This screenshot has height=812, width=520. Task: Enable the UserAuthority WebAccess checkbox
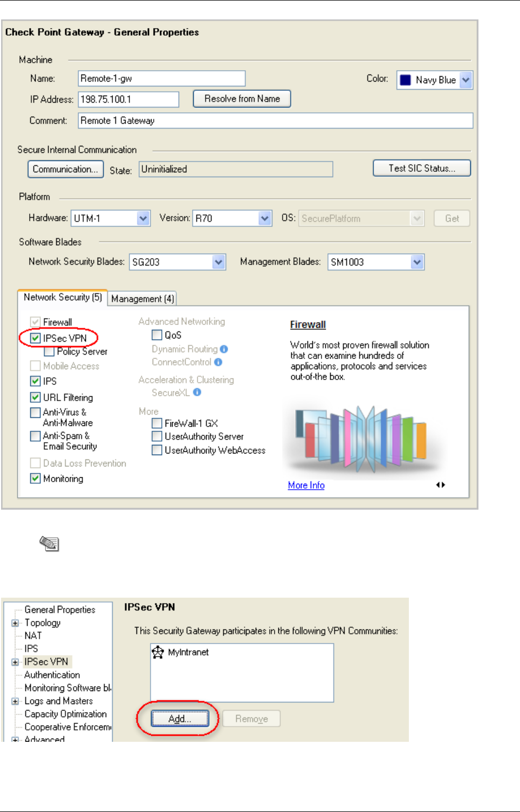point(157,450)
